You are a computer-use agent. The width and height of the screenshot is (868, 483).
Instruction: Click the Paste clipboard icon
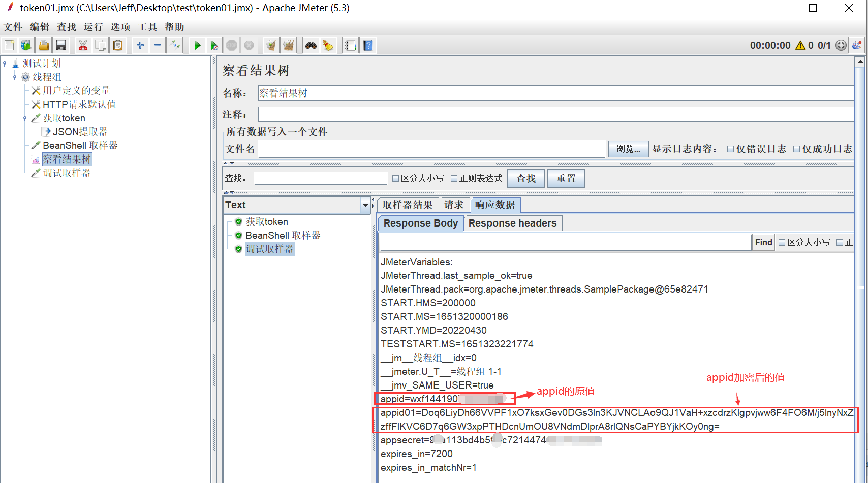tap(118, 46)
